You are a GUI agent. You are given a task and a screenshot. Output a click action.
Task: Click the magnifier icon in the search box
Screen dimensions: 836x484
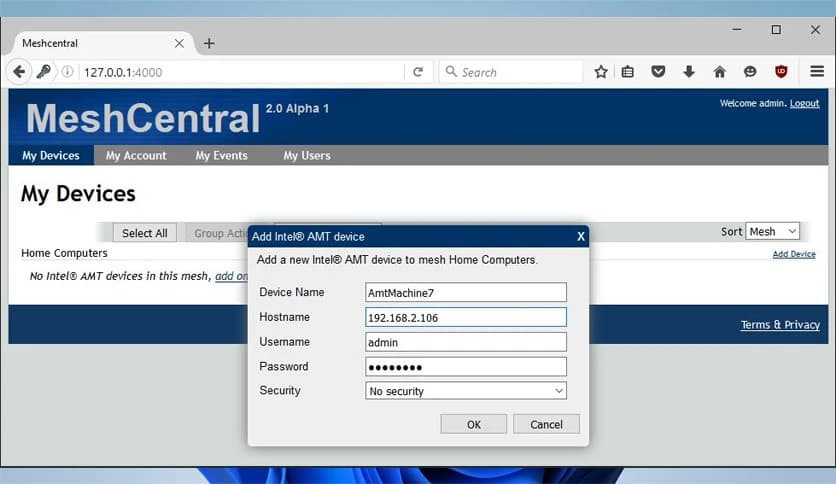[451, 71]
